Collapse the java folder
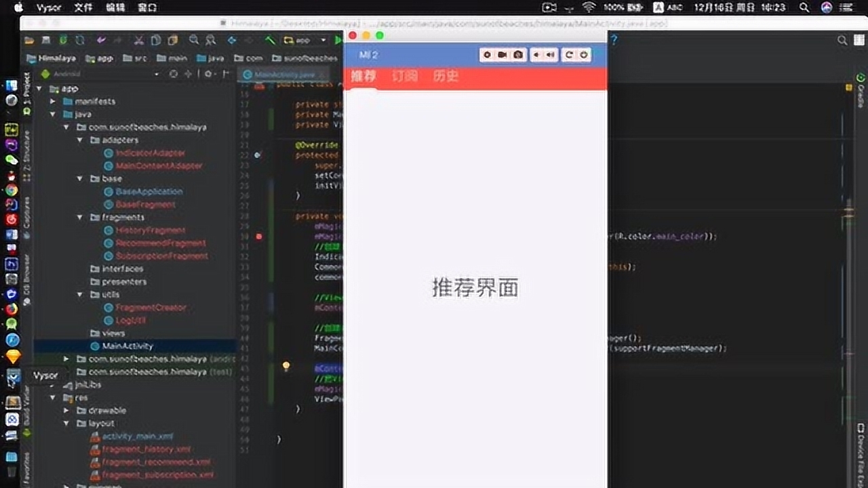The height and width of the screenshot is (488, 868). click(x=53, y=115)
